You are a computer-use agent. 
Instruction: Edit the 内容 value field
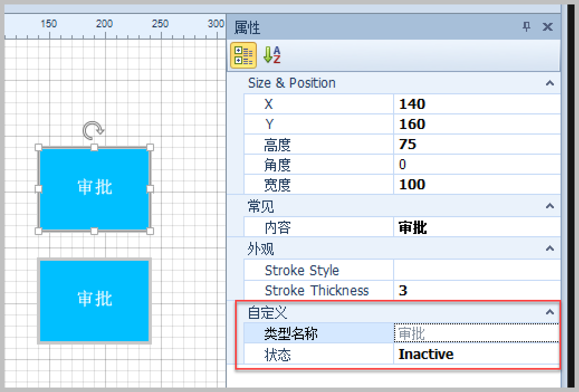(x=477, y=227)
